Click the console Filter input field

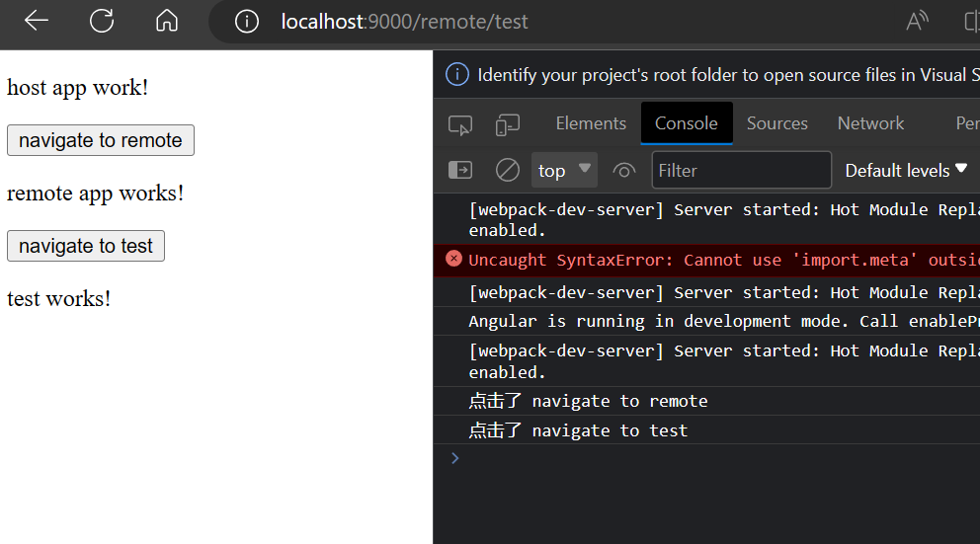coord(741,171)
